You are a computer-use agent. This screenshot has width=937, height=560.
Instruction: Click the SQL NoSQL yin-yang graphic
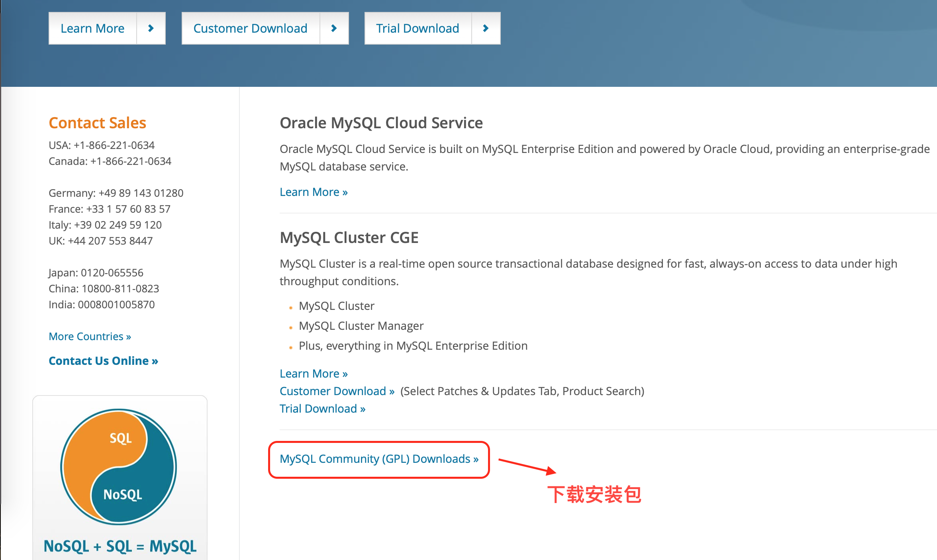pyautogui.click(x=119, y=467)
